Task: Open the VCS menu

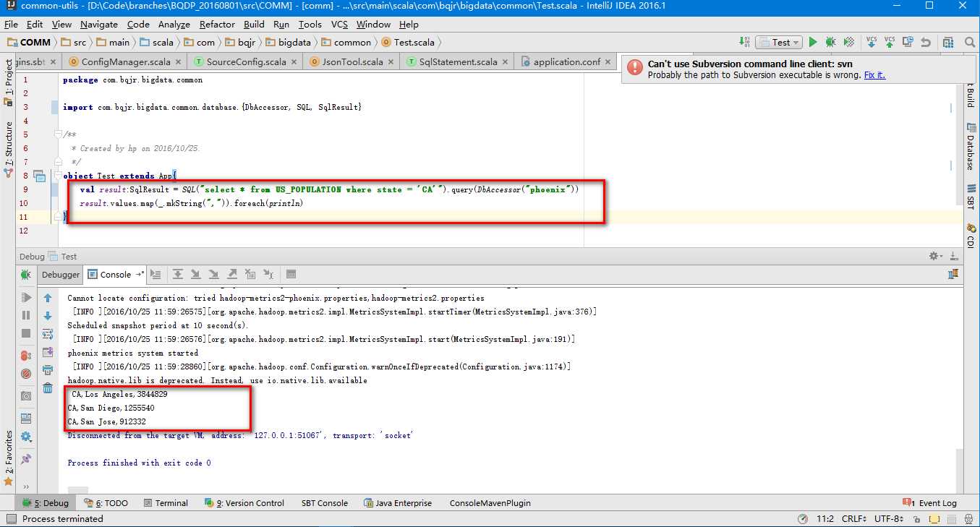Action: coord(340,25)
